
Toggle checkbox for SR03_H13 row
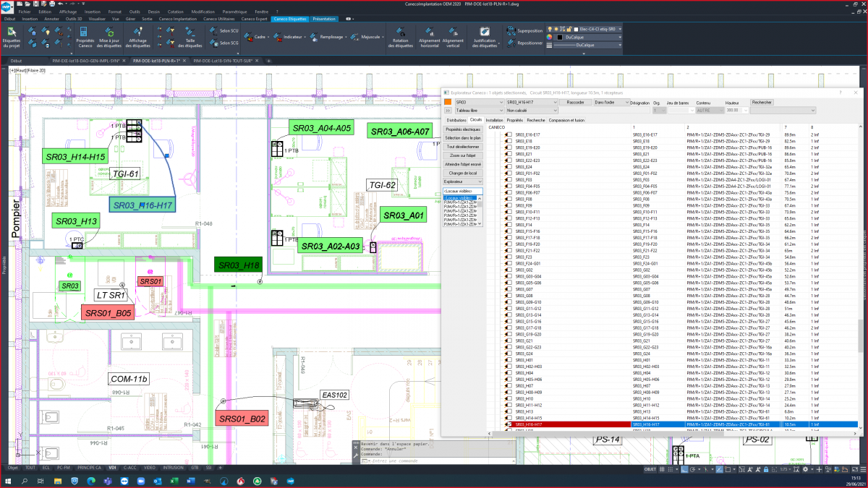tap(509, 411)
